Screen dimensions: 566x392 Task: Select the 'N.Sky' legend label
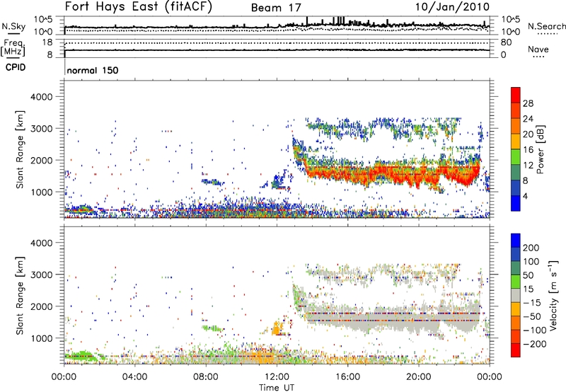click(13, 26)
